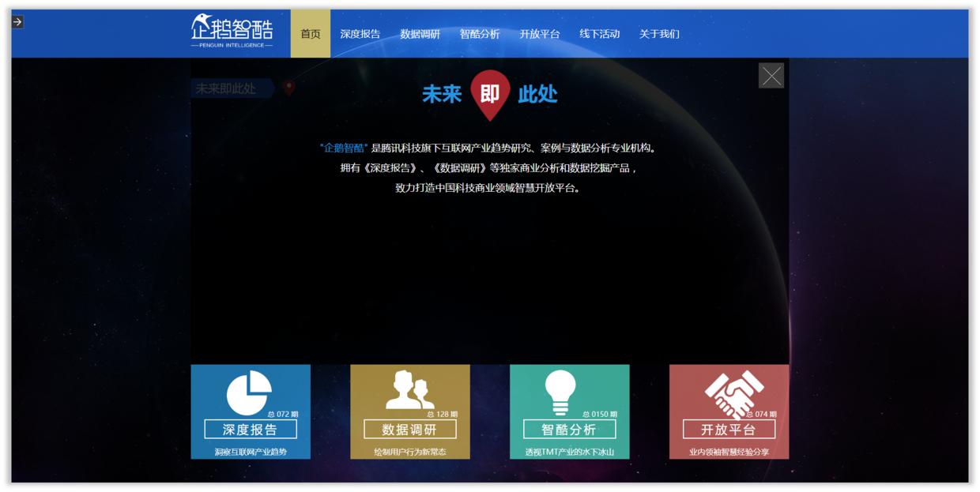This screenshot has height=492, width=980.
Task: Click the red 即 circle badge in the headline
Action: coord(490,93)
